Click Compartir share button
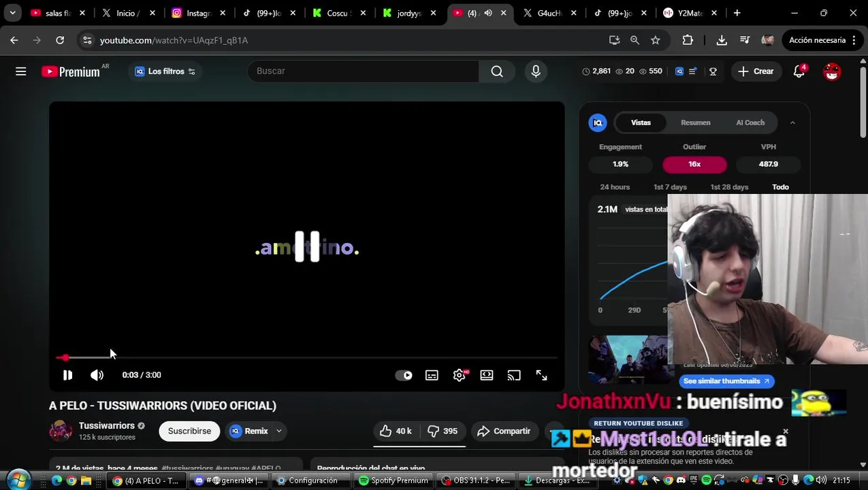The image size is (868, 490). tap(504, 431)
